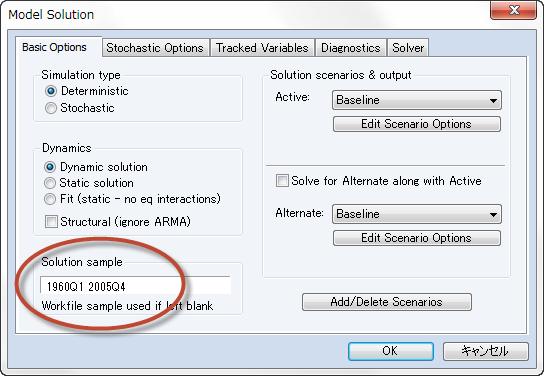Click the Solution sample input field
Image resolution: width=544 pixels, height=376 pixels.
tap(135, 286)
